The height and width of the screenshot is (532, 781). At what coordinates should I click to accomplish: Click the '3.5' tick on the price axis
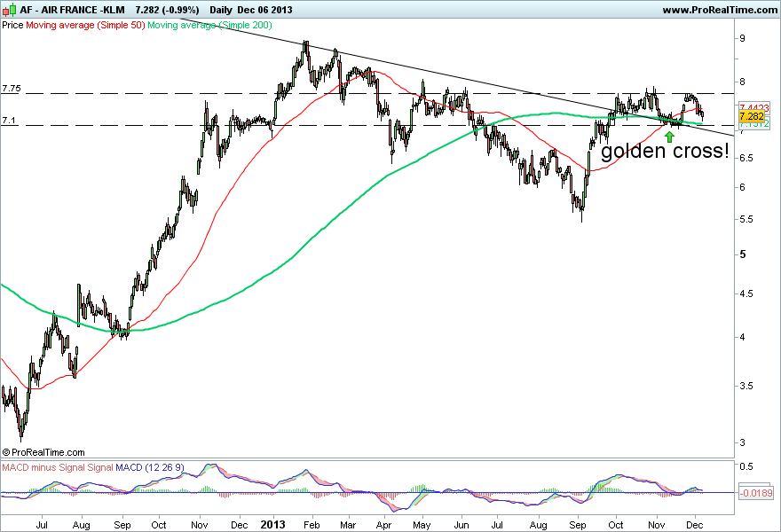(x=745, y=386)
